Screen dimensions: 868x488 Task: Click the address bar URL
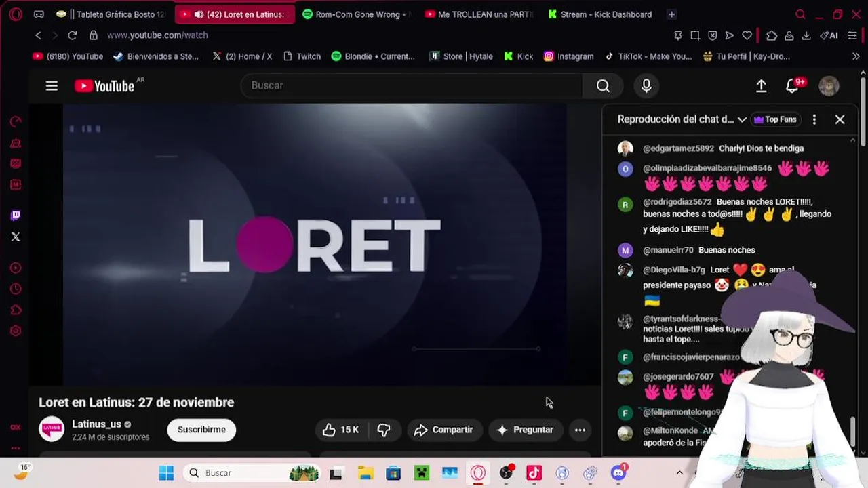click(157, 35)
